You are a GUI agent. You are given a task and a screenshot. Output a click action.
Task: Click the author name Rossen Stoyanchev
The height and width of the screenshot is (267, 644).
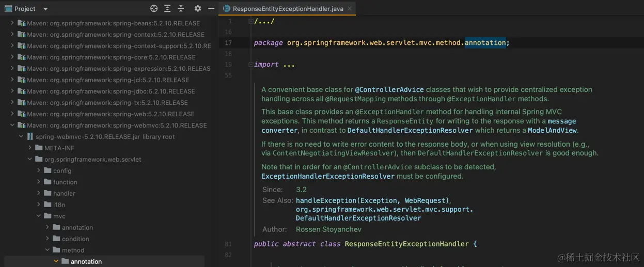[328, 229]
